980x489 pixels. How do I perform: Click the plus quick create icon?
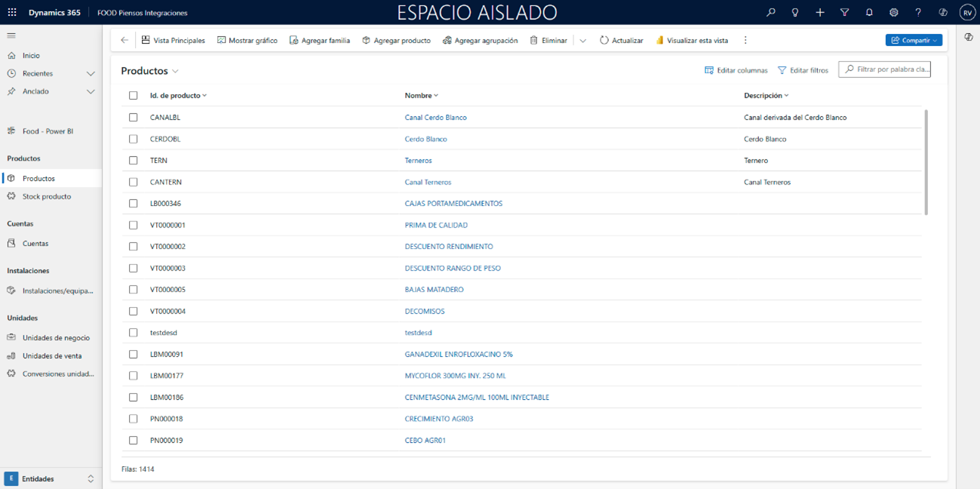coord(820,13)
